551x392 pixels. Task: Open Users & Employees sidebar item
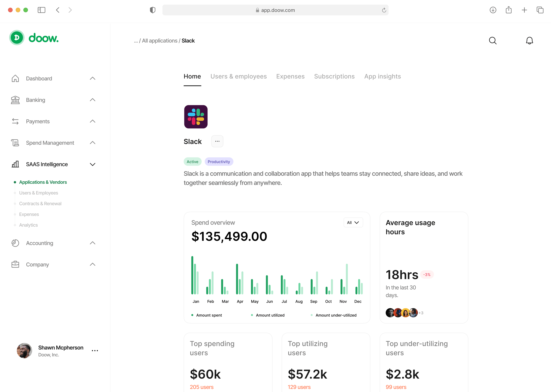coord(39,193)
